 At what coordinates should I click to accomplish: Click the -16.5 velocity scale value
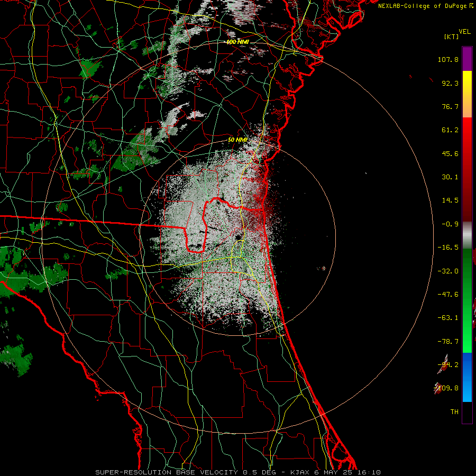point(448,248)
